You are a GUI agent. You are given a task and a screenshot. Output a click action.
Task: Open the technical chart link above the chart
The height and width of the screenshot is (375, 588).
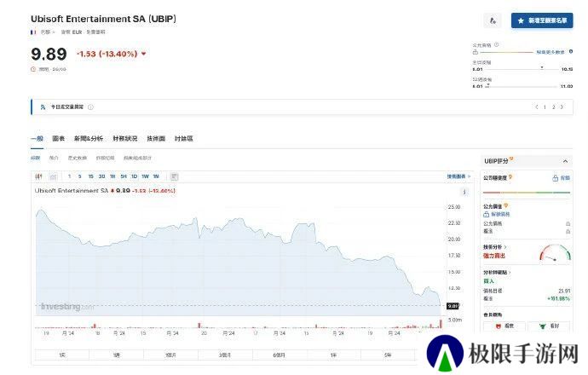(458, 176)
